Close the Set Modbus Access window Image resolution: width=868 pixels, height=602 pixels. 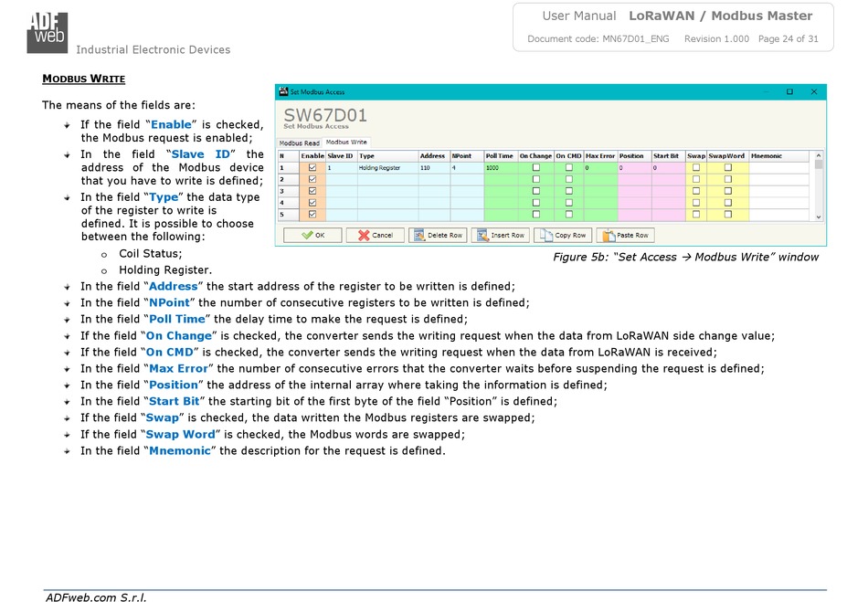click(814, 92)
